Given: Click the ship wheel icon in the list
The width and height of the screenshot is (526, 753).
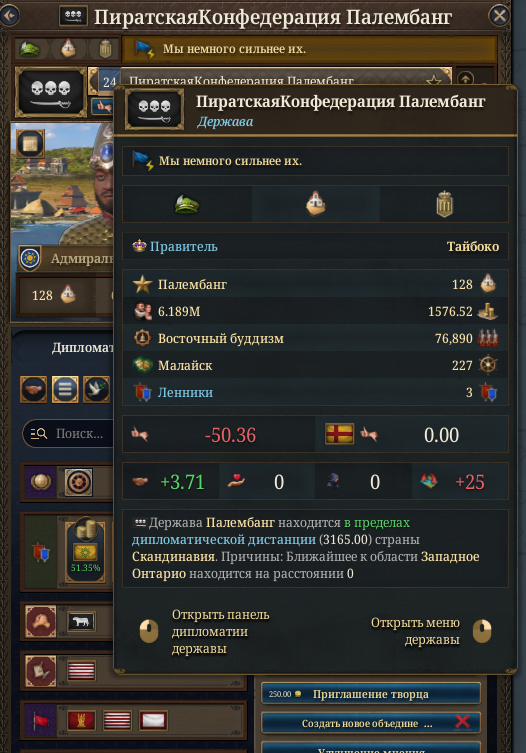Looking at the screenshot, I should [78, 482].
